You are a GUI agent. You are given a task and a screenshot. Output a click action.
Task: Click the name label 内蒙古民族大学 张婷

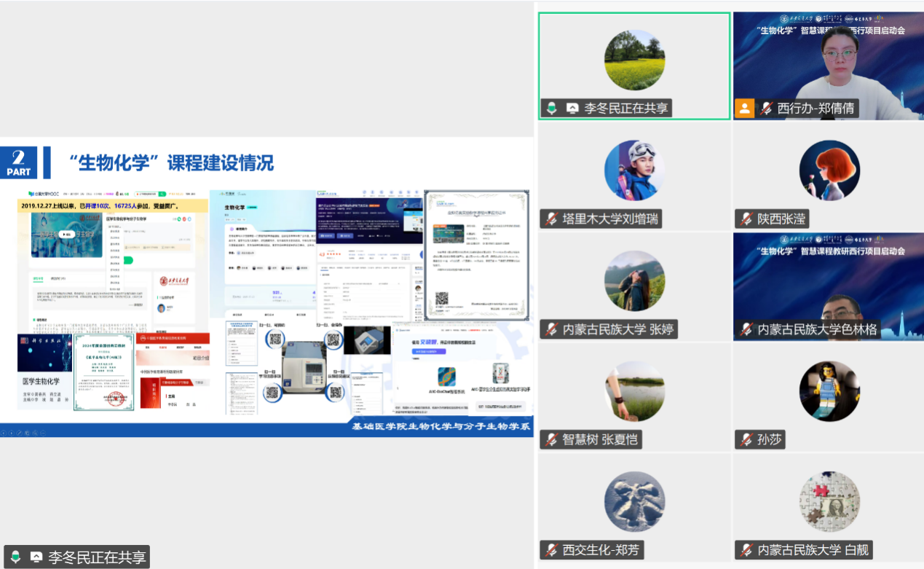[x=617, y=329]
